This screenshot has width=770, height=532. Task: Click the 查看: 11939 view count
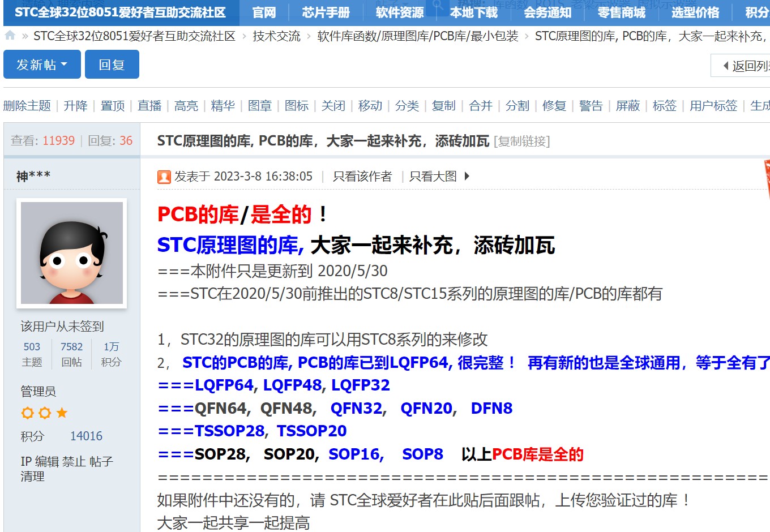[x=43, y=141]
